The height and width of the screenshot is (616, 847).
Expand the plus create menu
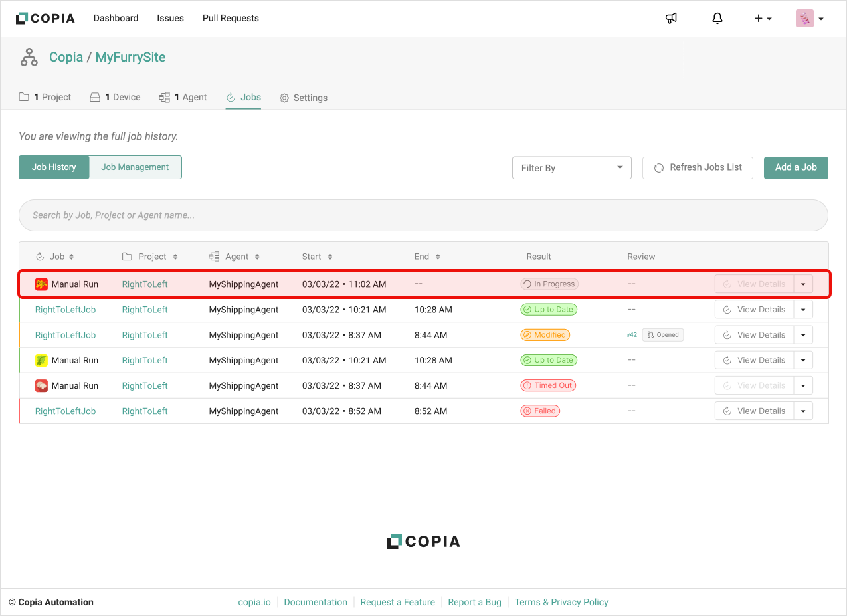(x=762, y=19)
